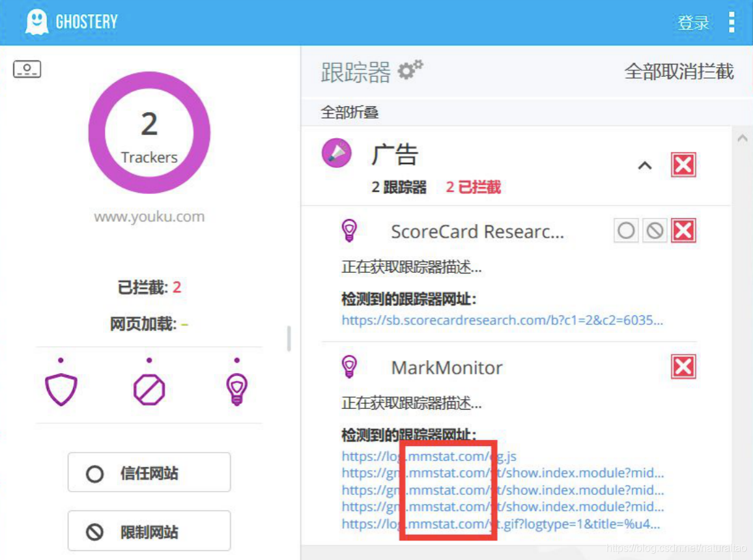Trust ScoreCard Research tracker circle icon

(626, 231)
